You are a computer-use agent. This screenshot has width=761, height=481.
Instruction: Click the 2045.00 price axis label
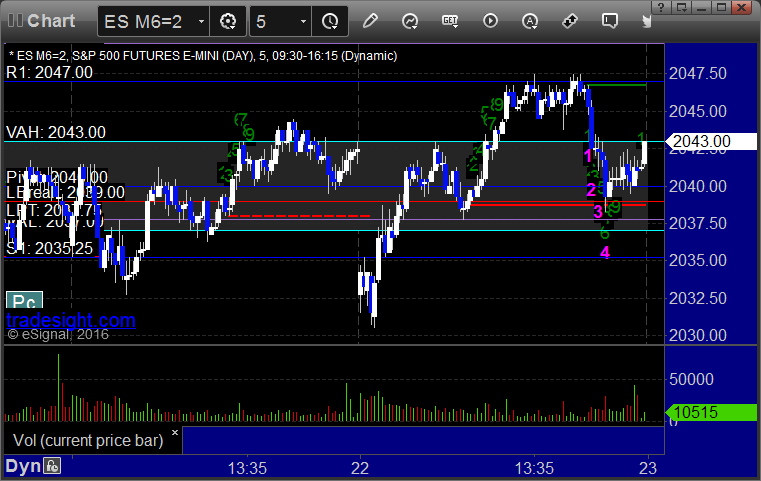point(697,111)
